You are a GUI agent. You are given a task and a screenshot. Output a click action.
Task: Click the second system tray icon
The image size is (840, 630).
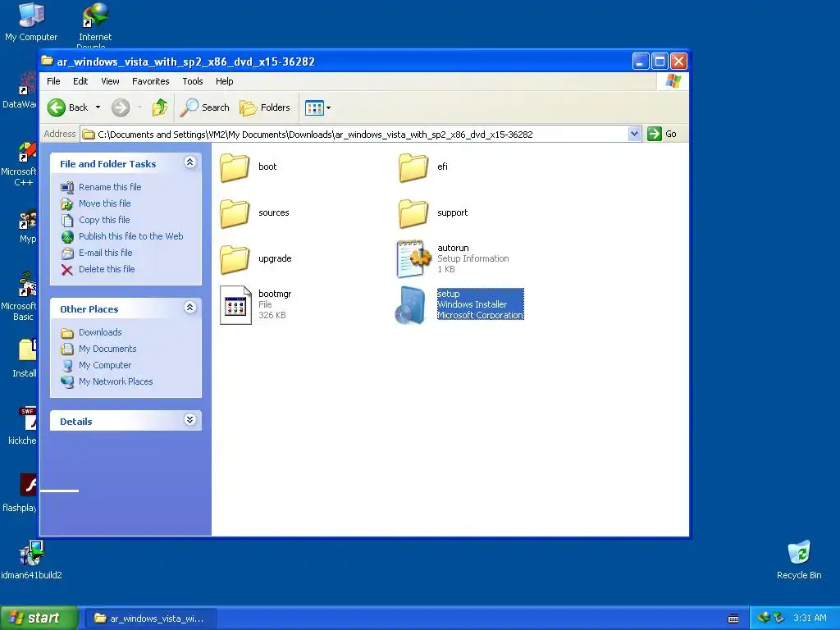pos(779,618)
